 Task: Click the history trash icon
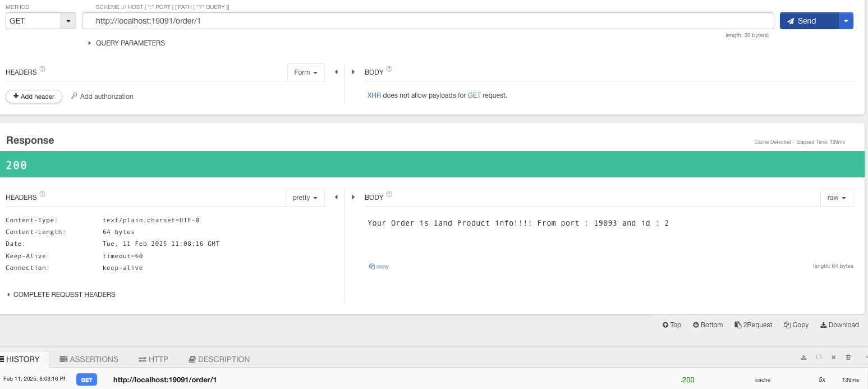pos(848,357)
